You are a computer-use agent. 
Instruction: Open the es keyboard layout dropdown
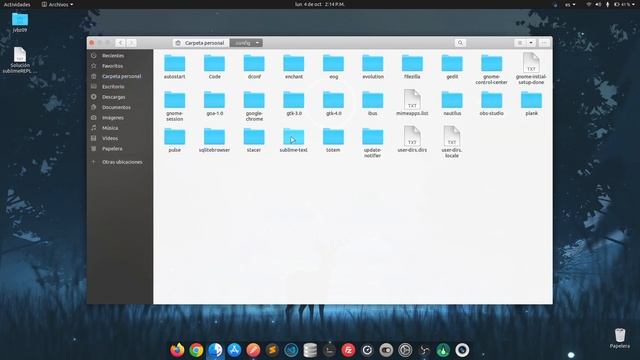click(x=570, y=4)
